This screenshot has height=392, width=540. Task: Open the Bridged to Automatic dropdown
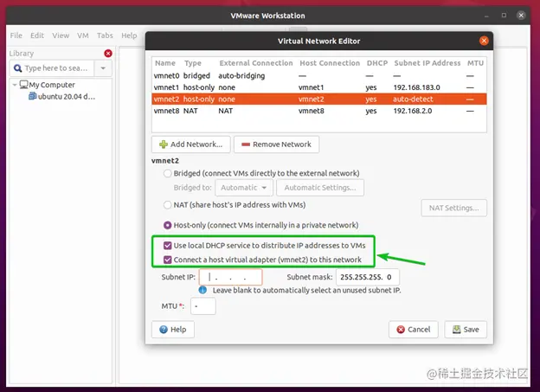pos(244,188)
